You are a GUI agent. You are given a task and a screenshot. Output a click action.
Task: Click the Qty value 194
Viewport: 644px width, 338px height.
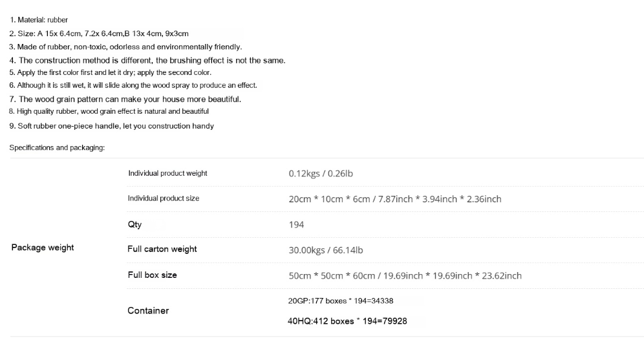296,224
